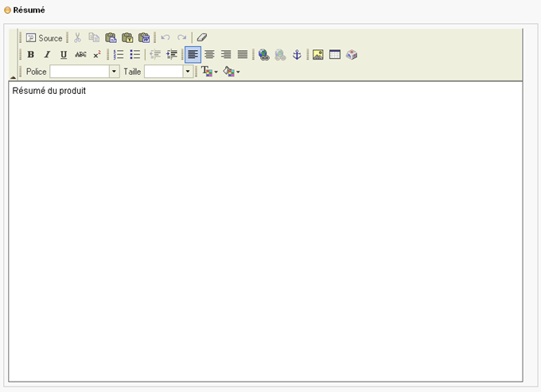
Task: Insert a hyperlink with globe icon
Action: point(263,55)
